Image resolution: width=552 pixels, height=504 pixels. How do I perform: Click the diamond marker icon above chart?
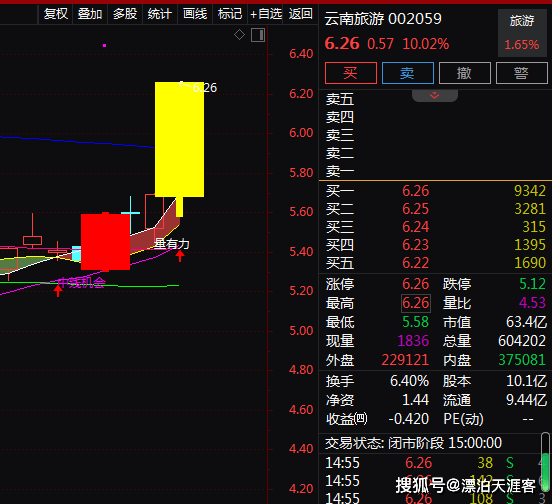(x=239, y=35)
